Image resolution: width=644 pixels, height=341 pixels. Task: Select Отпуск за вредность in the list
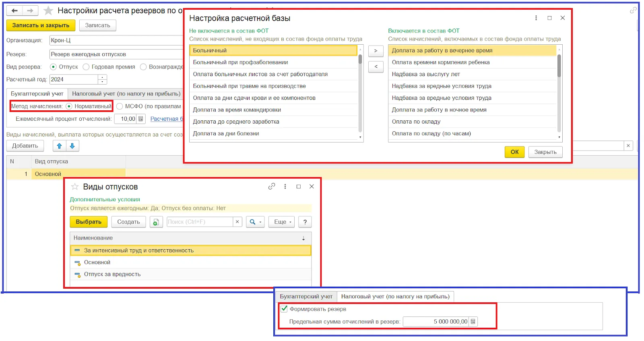coord(112,274)
